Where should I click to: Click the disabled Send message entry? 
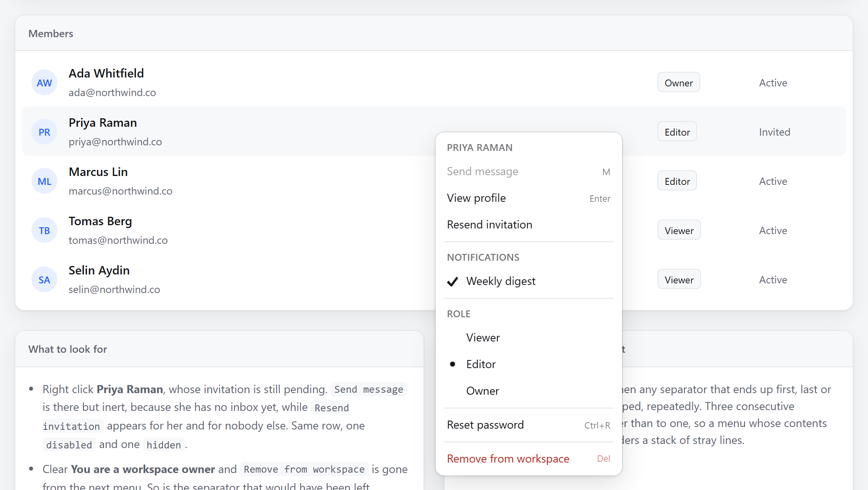click(x=528, y=172)
